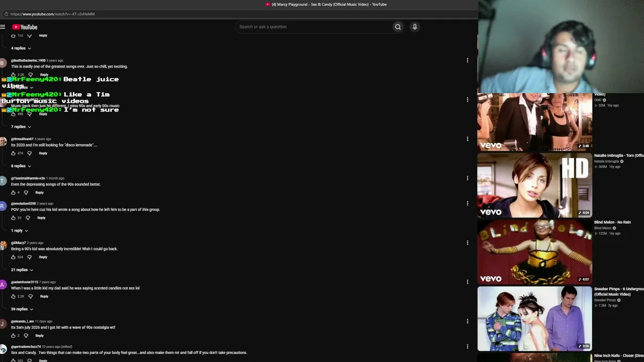Open @eleando_j_am's profile avatar

pos(3,324)
